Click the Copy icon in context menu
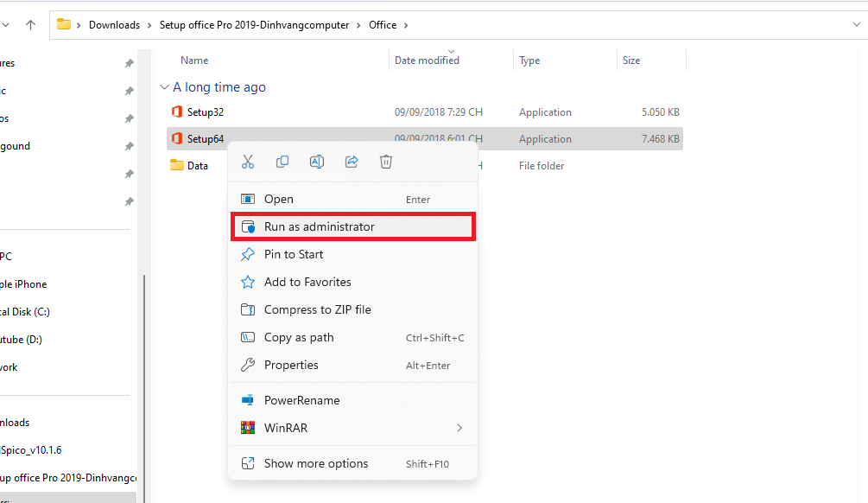 tap(282, 162)
